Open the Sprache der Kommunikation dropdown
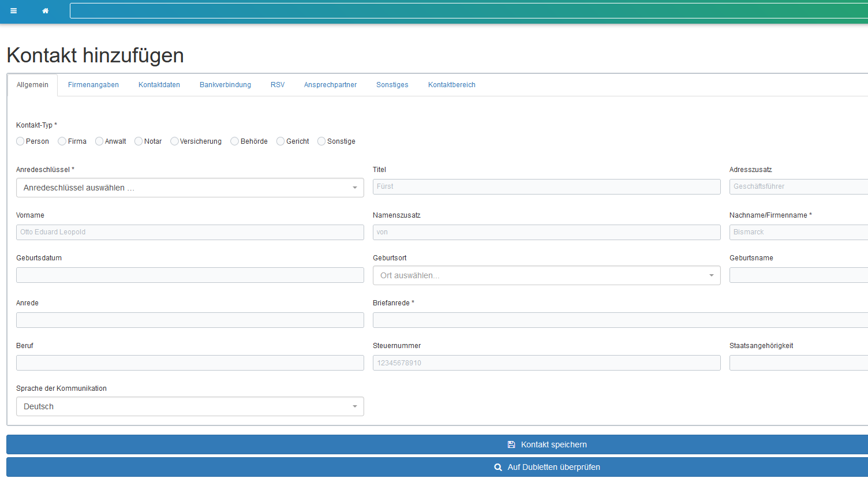Viewport: 868px width, 482px height. 190,406
